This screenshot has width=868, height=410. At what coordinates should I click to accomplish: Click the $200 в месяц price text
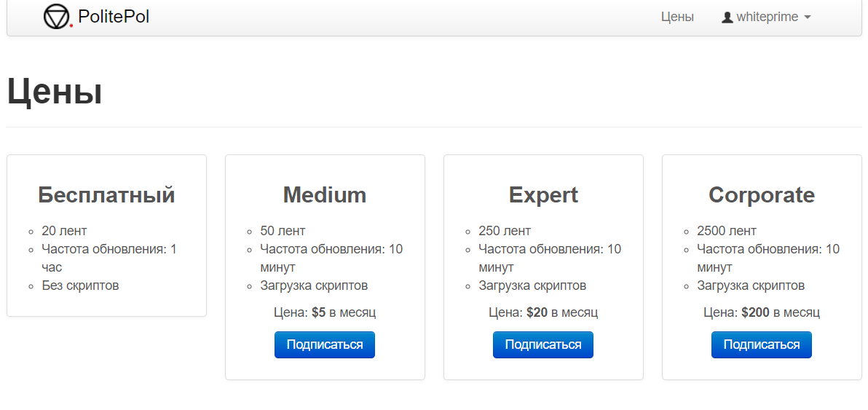pyautogui.click(x=781, y=312)
